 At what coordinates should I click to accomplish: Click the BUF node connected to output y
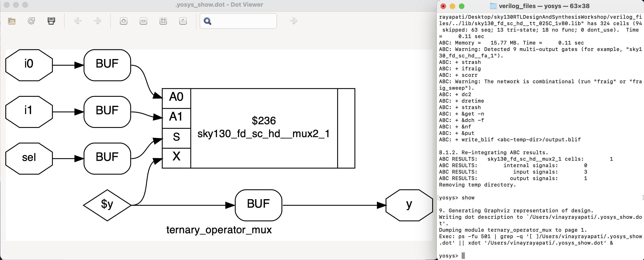click(x=258, y=205)
